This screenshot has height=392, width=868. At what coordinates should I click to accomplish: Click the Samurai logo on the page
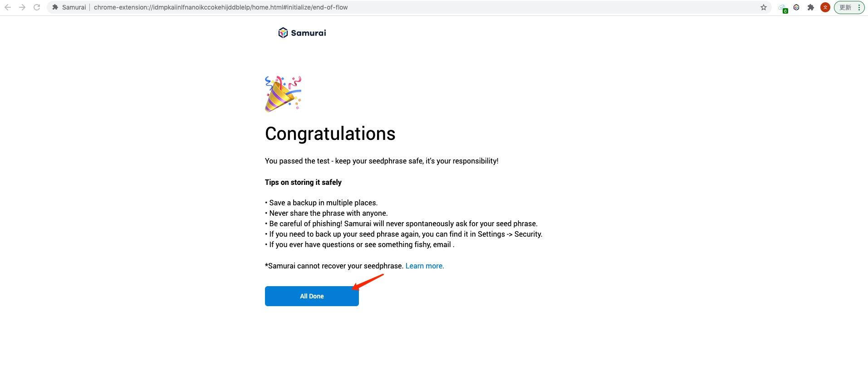coord(302,33)
